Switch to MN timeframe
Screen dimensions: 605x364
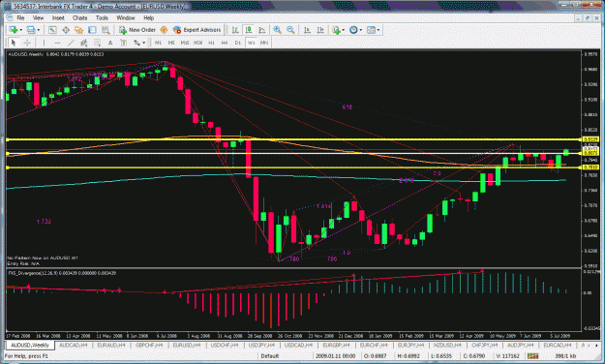[264, 43]
